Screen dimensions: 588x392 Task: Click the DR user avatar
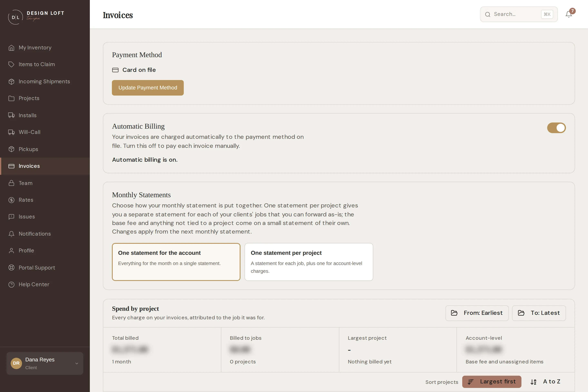coord(16,363)
